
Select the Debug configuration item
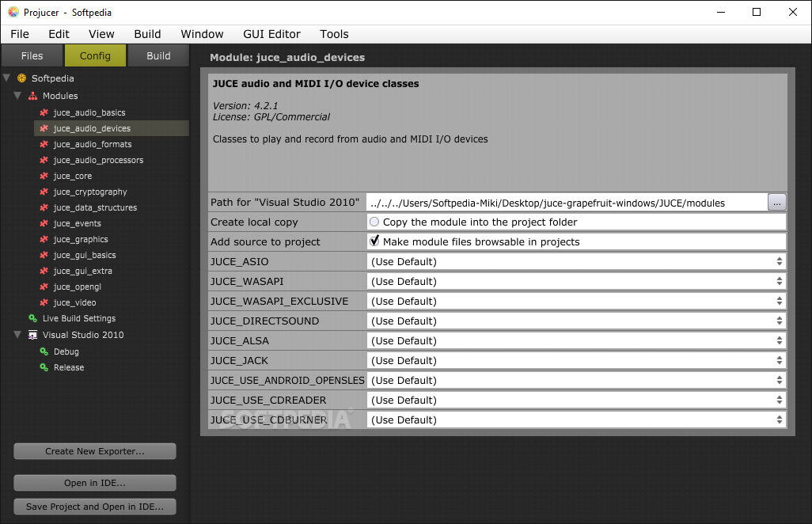[66, 351]
